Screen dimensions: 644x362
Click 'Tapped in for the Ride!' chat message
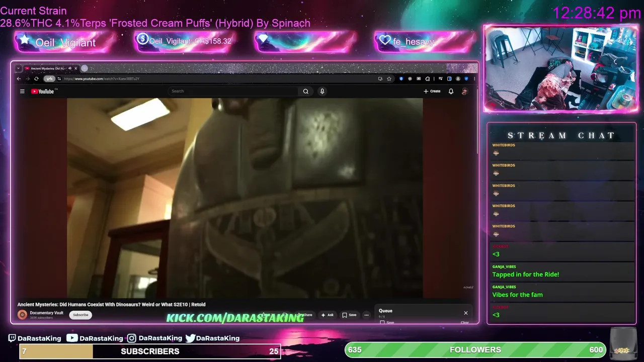[526, 274]
